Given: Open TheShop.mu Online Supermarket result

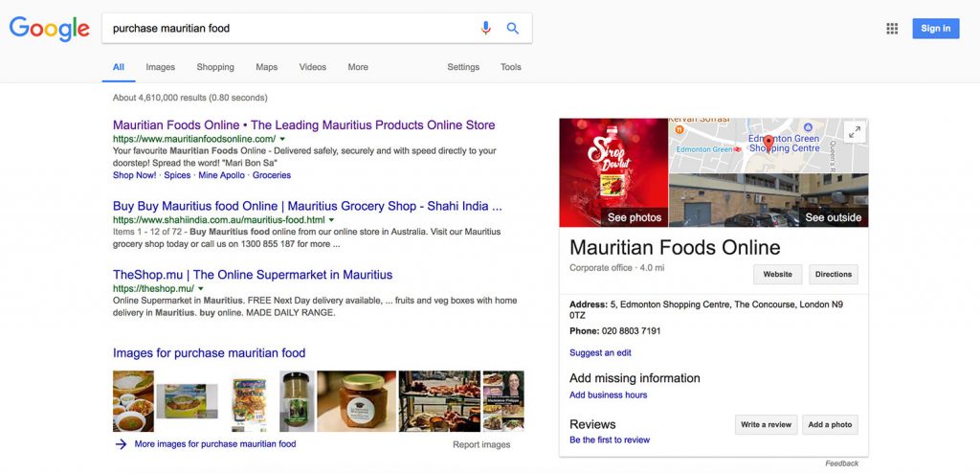Looking at the screenshot, I should [x=253, y=275].
